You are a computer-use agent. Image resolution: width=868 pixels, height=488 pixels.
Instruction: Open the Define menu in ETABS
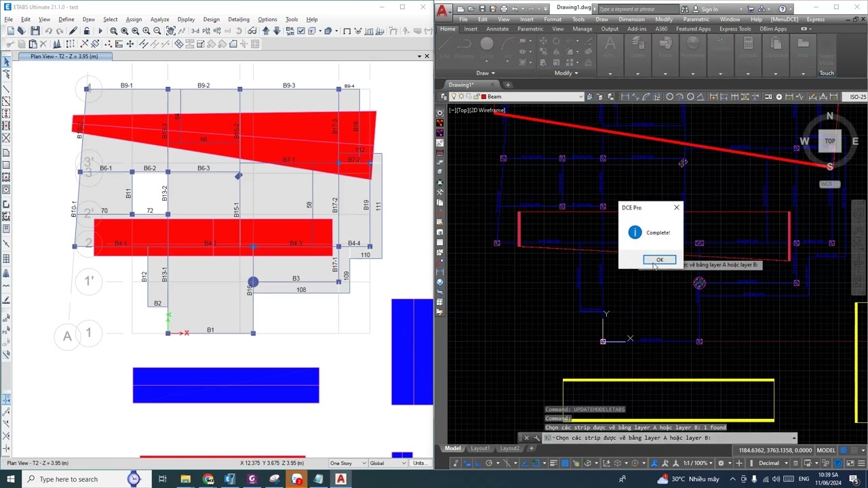pyautogui.click(x=66, y=19)
